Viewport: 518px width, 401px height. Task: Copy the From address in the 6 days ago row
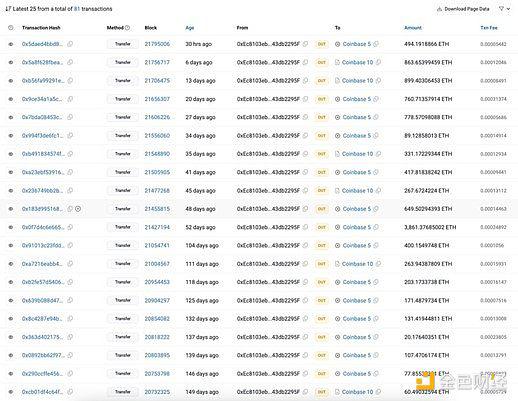click(305, 62)
